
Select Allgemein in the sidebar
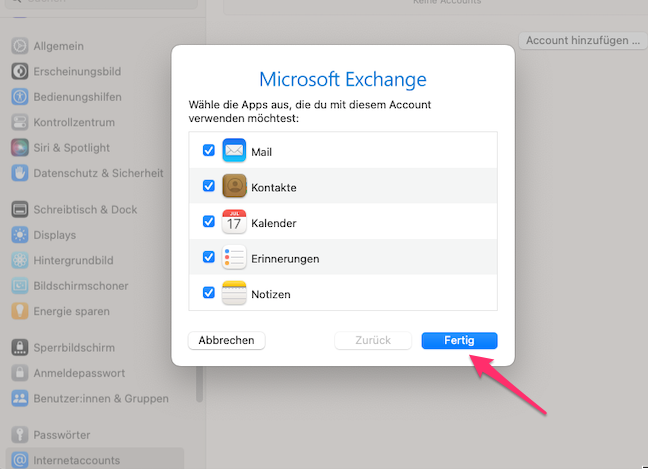[x=59, y=46]
